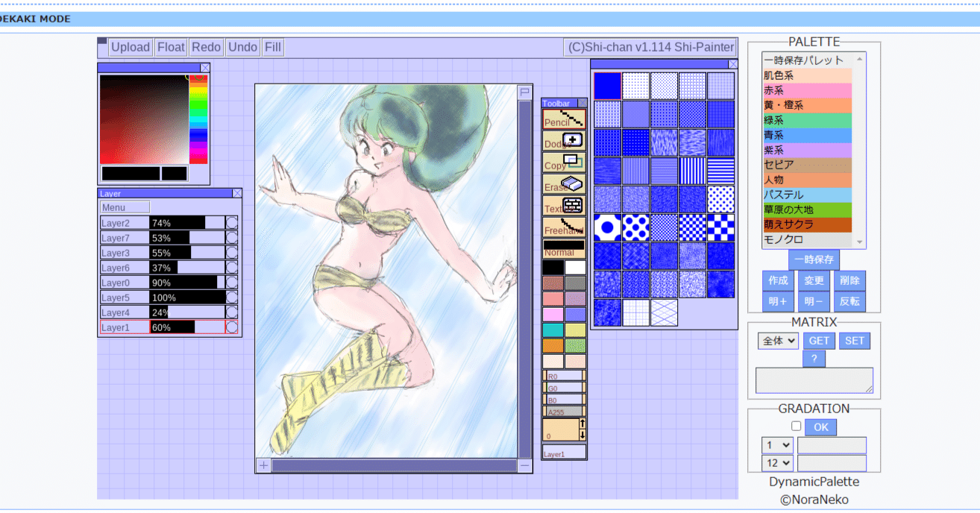
Task: Click the Normal blend mode box
Action: tap(564, 248)
